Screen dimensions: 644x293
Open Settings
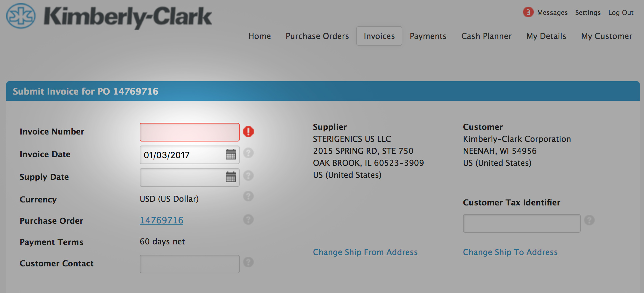(588, 13)
